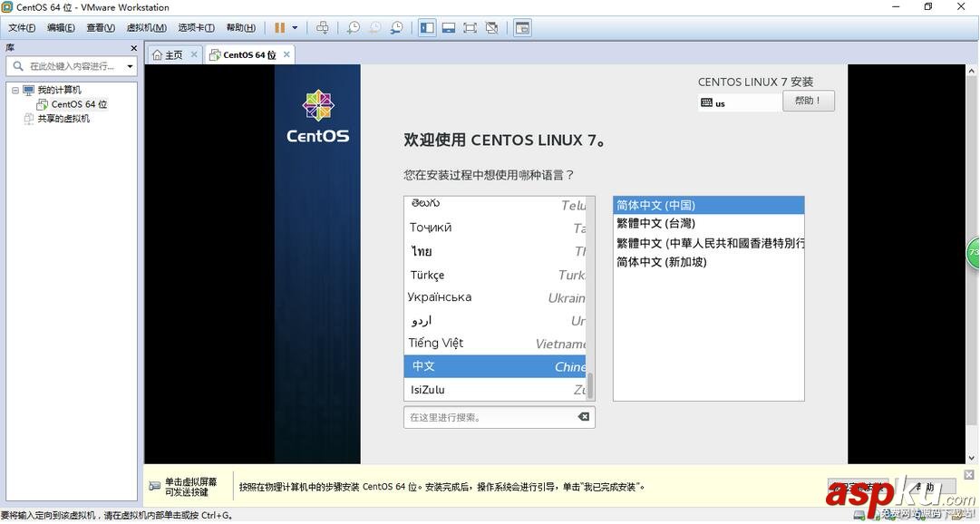Viewport: 980px width, 524px height.
Task: Open the library search dropdown arrow
Action: point(130,66)
